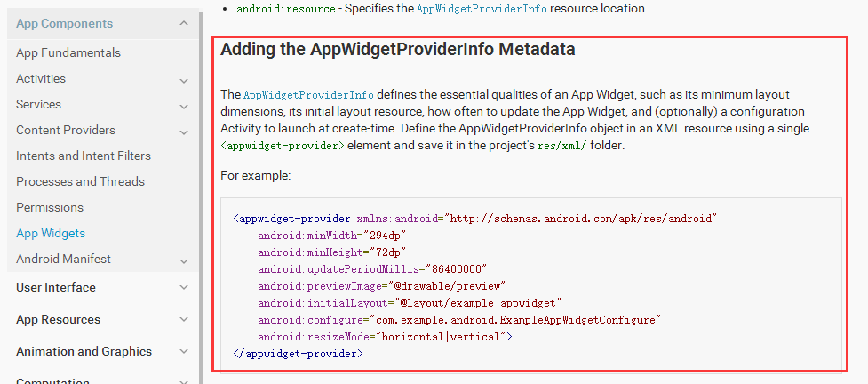The width and height of the screenshot is (868, 384).
Task: Expand the Android Manifest chevron
Action: point(183,260)
